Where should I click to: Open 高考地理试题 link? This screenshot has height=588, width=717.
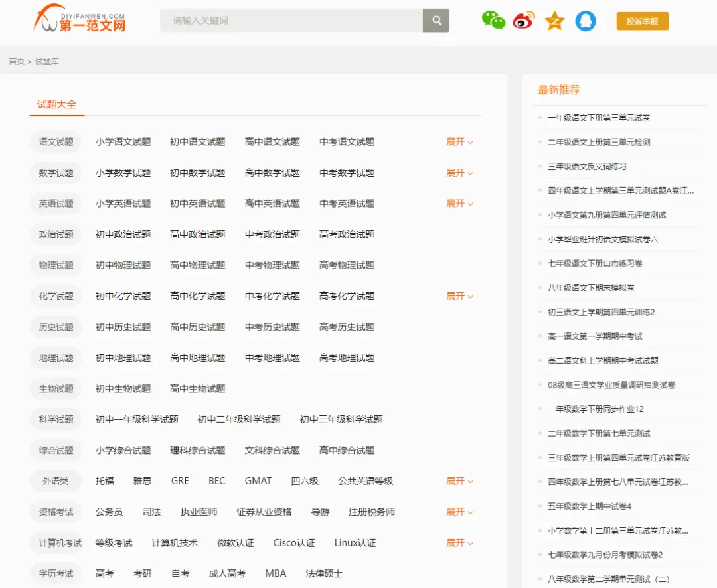(347, 358)
